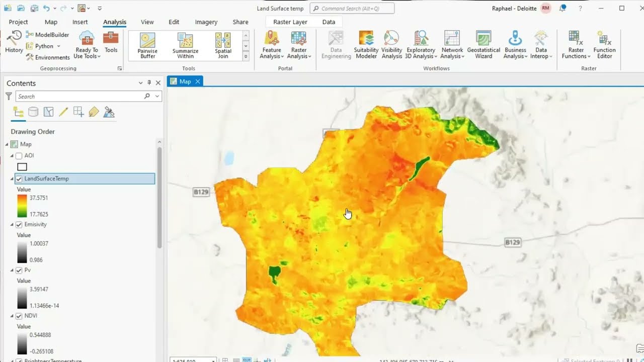The height and width of the screenshot is (362, 644).
Task: Collapse the LandSurfaceTemp layer legend
Action: (13, 178)
